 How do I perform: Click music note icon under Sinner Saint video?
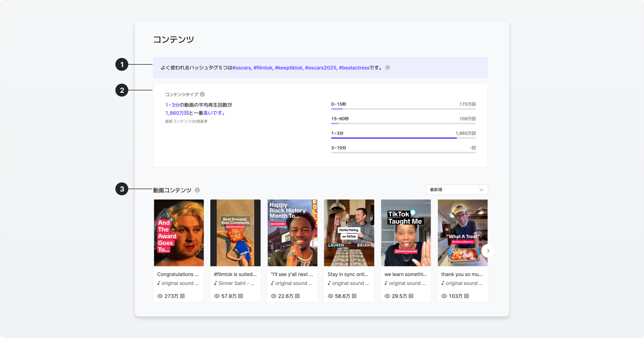[x=215, y=283]
